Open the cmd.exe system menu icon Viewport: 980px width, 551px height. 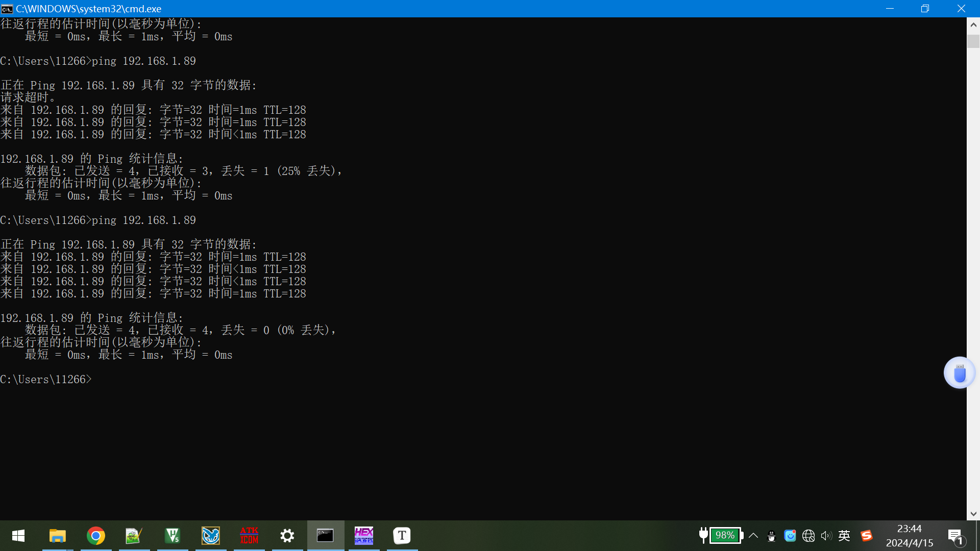pos(7,9)
